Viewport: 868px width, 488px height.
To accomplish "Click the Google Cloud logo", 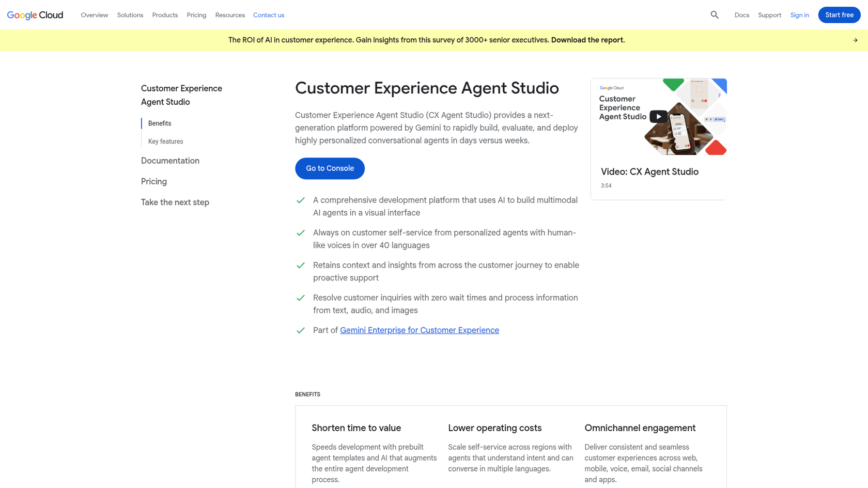I will (35, 15).
